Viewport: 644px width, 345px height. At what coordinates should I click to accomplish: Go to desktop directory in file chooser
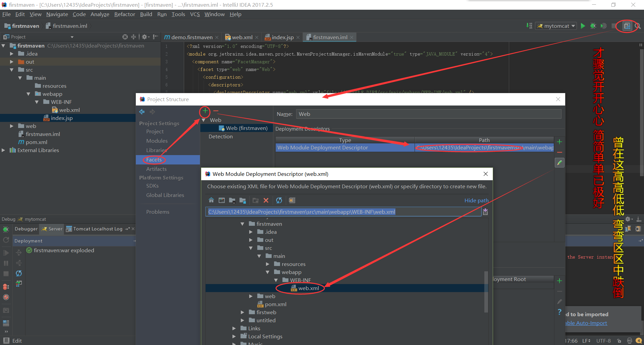(222, 200)
